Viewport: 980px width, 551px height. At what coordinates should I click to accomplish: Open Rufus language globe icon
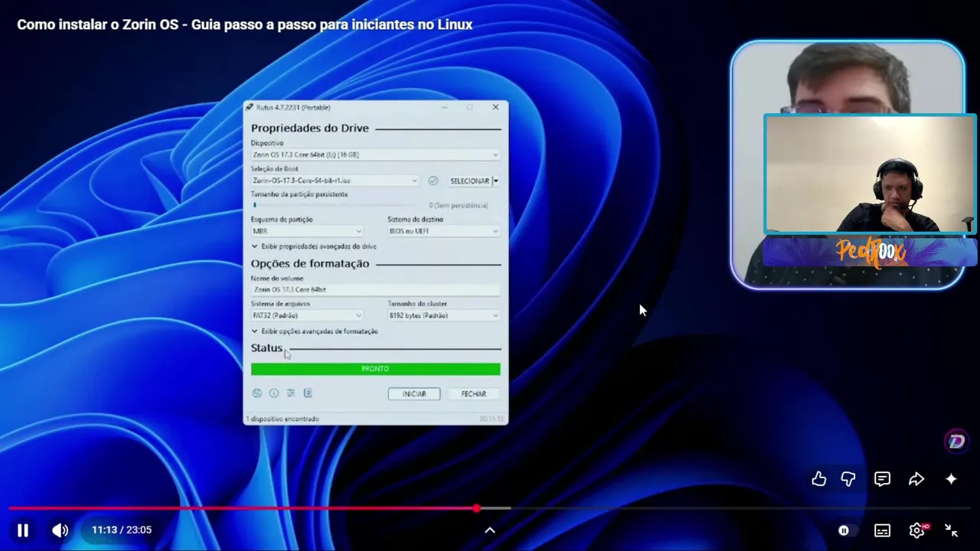pyautogui.click(x=257, y=393)
